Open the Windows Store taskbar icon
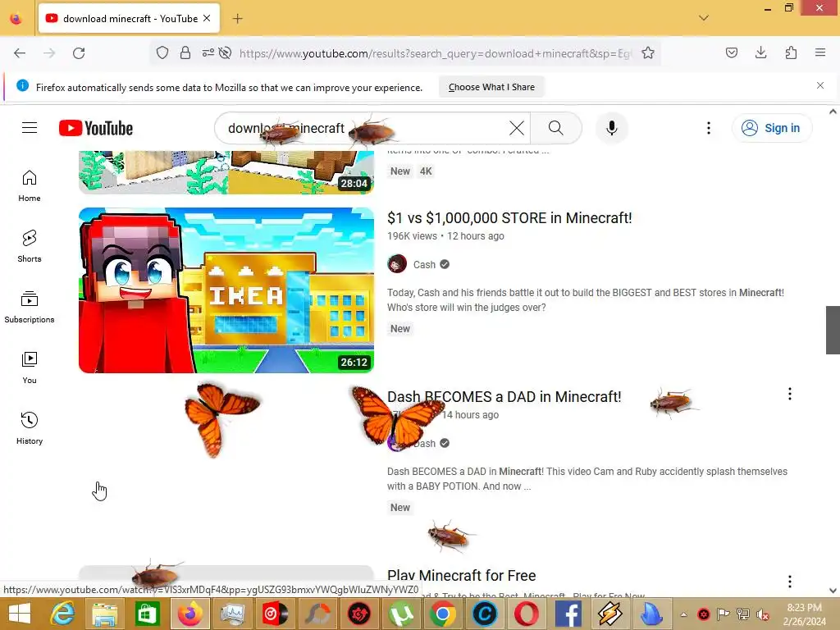The image size is (840, 630). (148, 614)
